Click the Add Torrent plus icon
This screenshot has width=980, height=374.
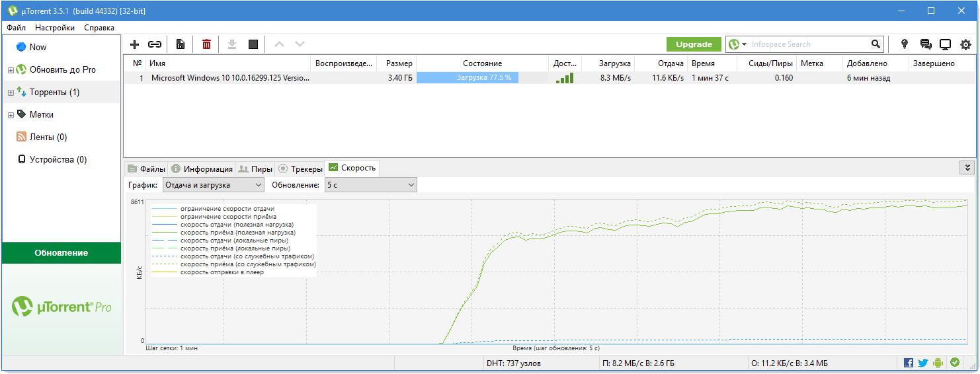coord(134,44)
